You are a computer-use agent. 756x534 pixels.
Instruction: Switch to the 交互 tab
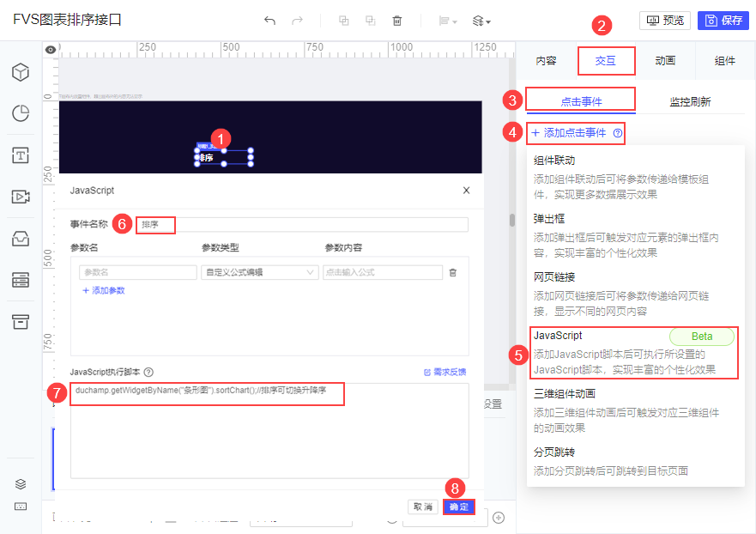tap(606, 61)
